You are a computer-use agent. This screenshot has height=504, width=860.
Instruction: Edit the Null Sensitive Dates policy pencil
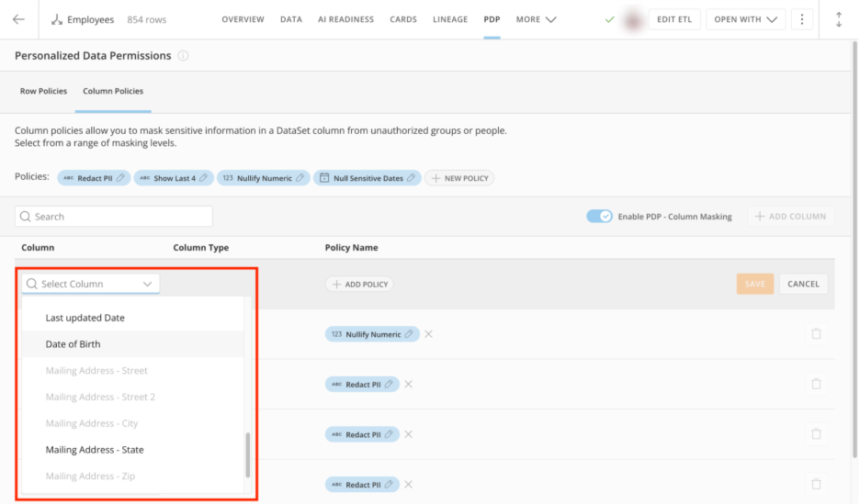411,178
